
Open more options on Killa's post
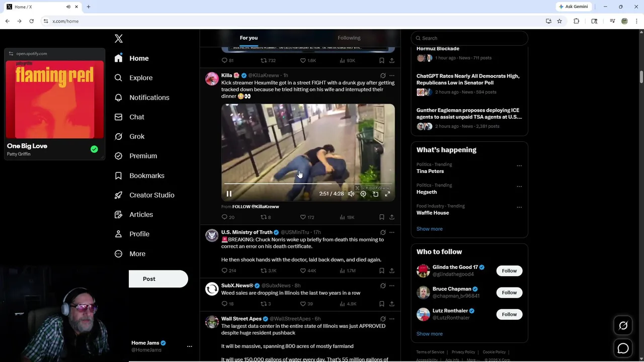pyautogui.click(x=392, y=75)
